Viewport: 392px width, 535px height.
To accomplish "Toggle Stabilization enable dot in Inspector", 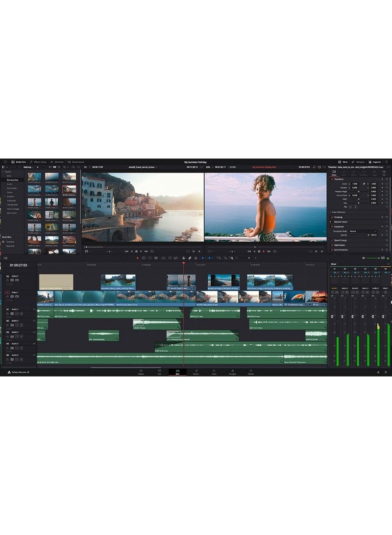I will (332, 245).
